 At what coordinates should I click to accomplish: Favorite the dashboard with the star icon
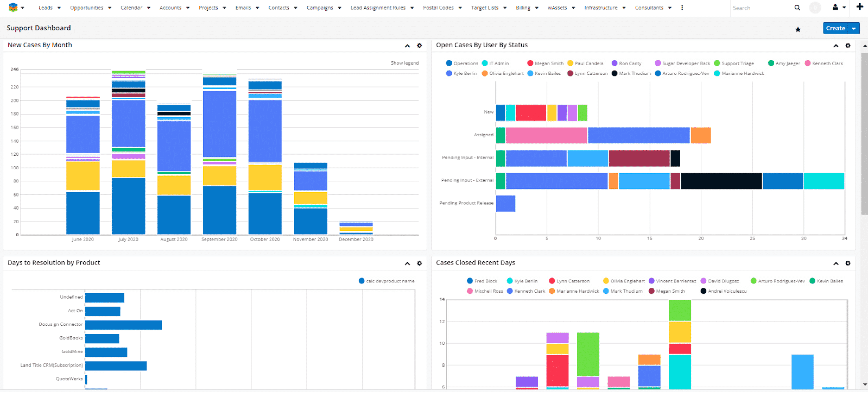(798, 30)
